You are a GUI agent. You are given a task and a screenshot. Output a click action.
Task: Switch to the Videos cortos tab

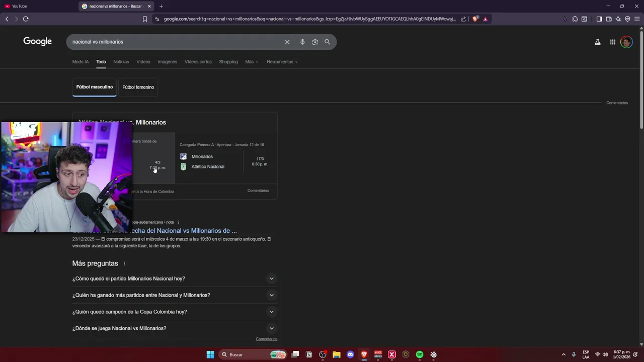pyautogui.click(x=198, y=62)
